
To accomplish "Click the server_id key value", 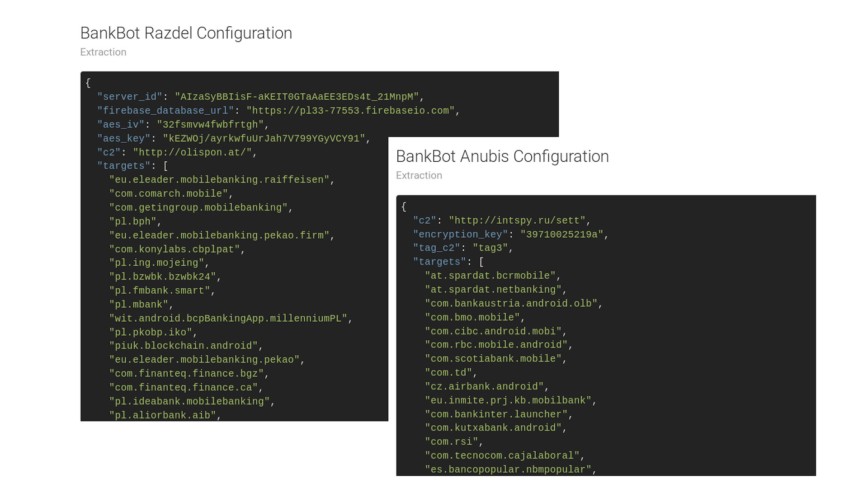I will [297, 97].
